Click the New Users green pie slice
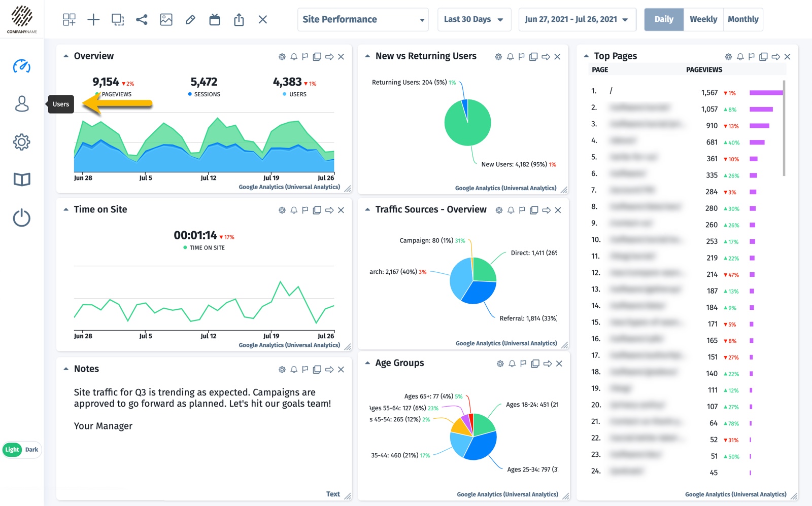 coord(467,129)
